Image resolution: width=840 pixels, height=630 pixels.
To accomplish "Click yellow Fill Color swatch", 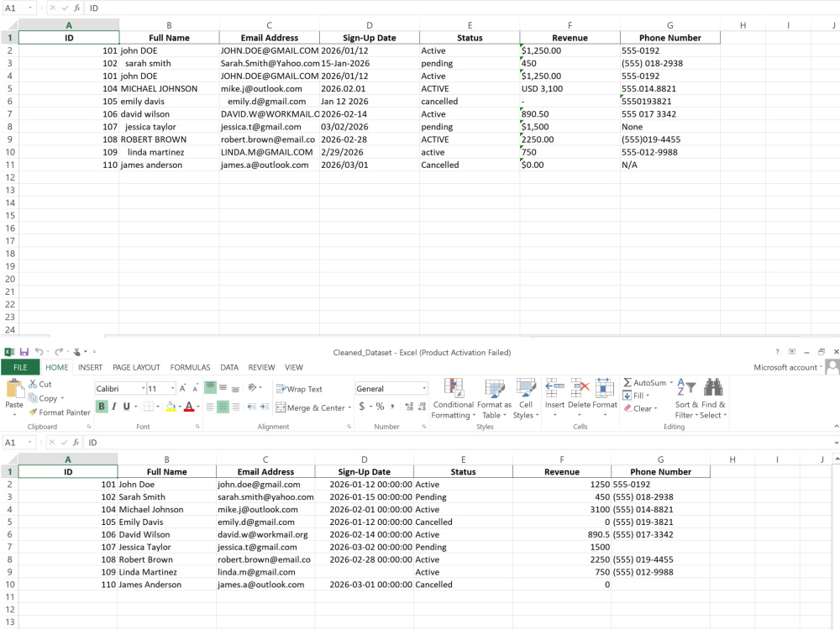I will (x=171, y=407).
